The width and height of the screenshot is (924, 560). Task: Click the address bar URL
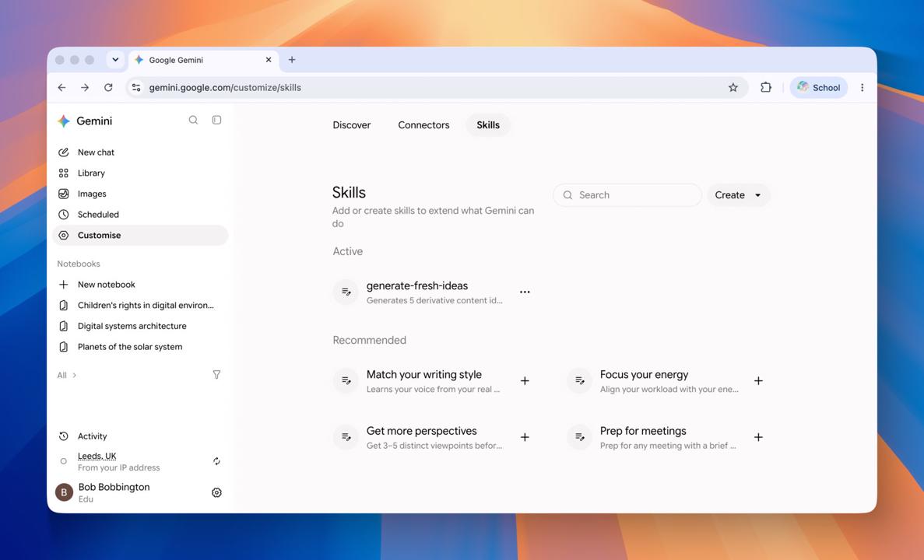225,87
